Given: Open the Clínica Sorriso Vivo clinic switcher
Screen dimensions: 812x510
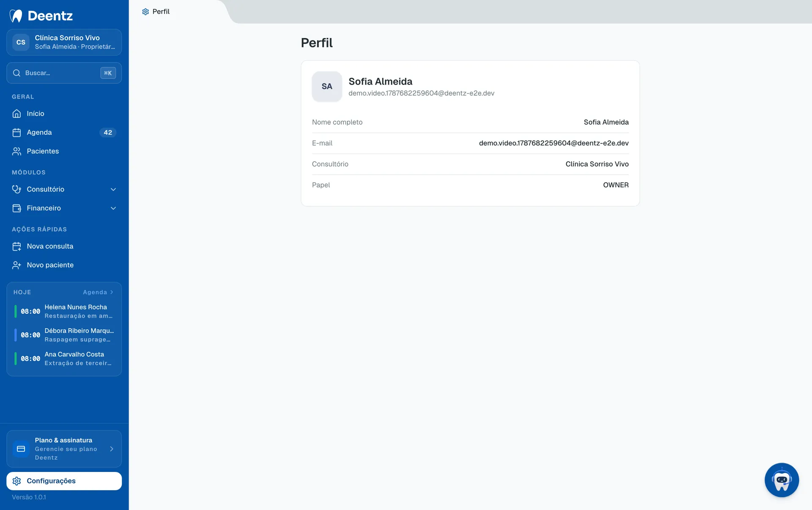Looking at the screenshot, I should tap(64, 42).
